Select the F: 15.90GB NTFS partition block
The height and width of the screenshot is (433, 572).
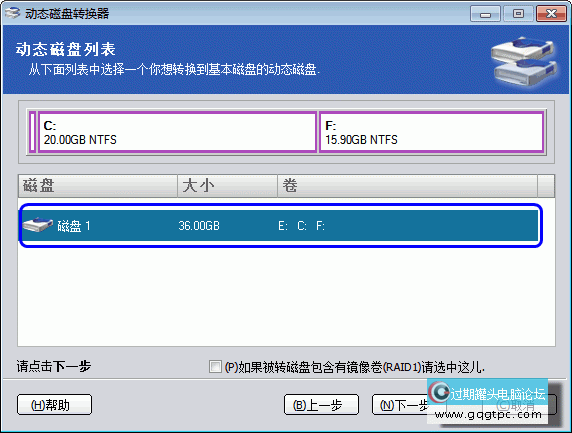(432, 132)
